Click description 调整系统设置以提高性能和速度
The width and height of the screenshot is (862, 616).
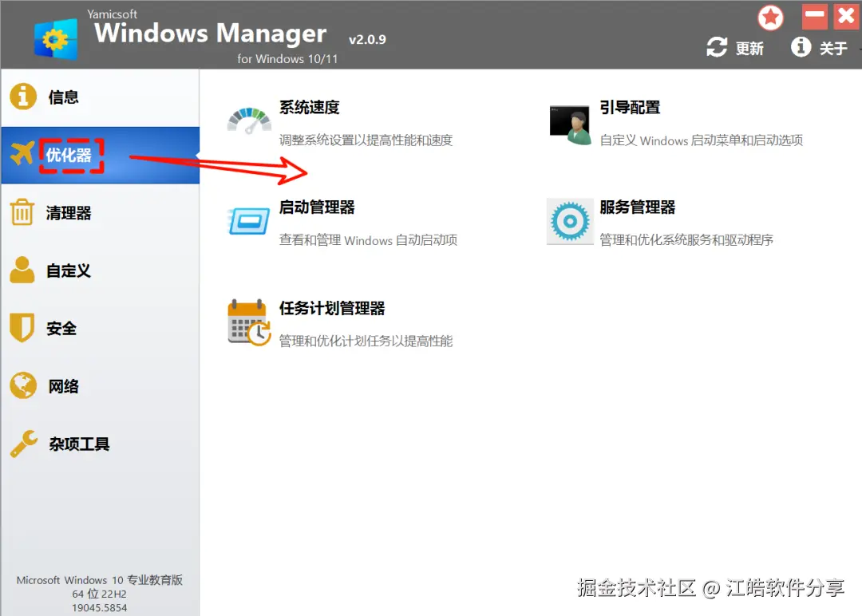366,140
